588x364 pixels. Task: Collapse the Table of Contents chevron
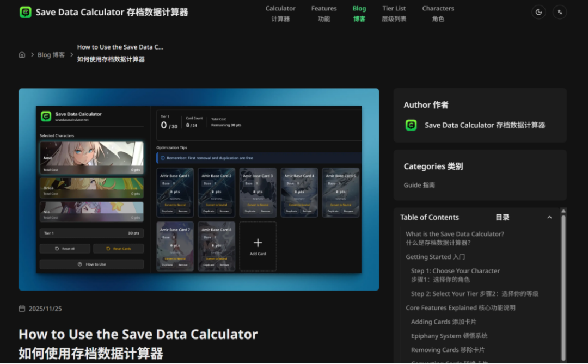click(x=549, y=218)
